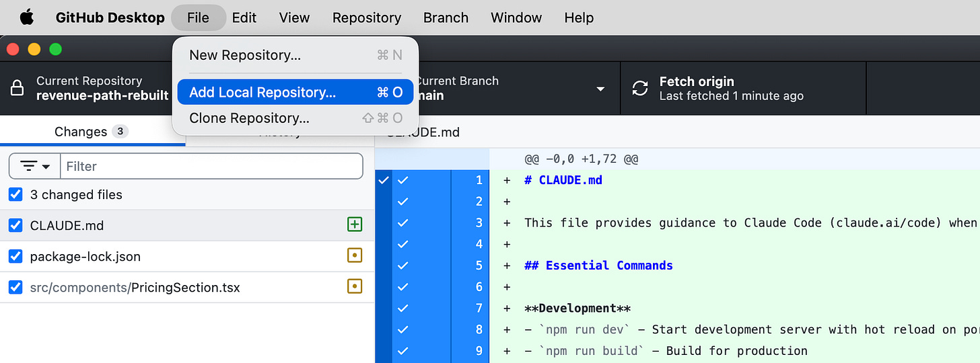Expand the Current Branch dropdown arrow
The image size is (980, 363).
click(x=600, y=89)
